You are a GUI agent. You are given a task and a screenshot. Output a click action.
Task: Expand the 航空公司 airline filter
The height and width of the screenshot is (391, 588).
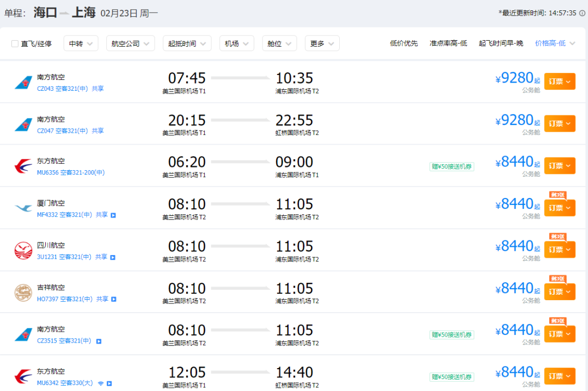tap(130, 44)
